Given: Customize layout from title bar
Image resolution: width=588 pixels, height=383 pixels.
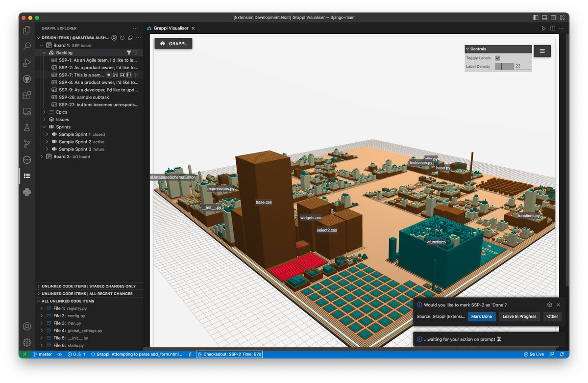Looking at the screenshot, I should pyautogui.click(x=563, y=18).
